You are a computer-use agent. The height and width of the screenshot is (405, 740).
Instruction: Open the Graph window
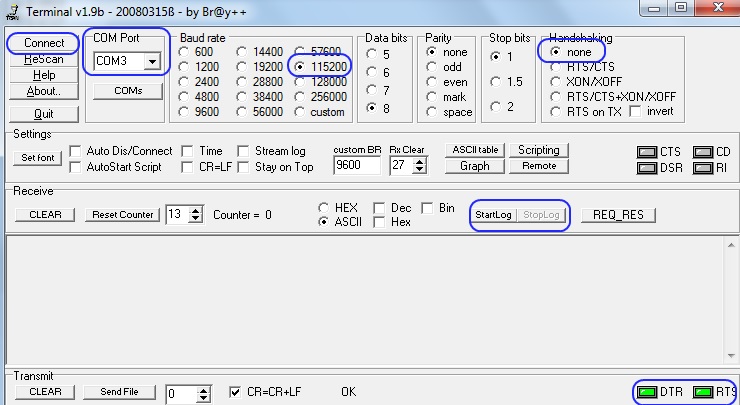(x=475, y=166)
